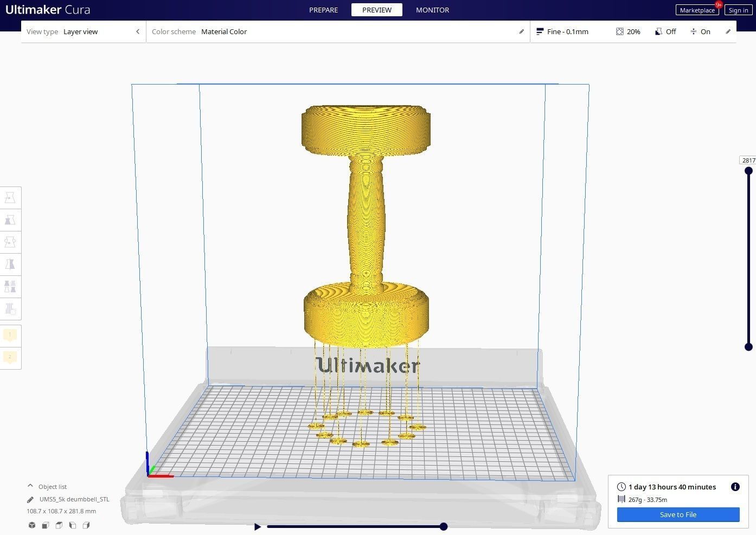Screen dimensions: 756x535
Task: Click the support icon showing Off
Action: pos(658,31)
